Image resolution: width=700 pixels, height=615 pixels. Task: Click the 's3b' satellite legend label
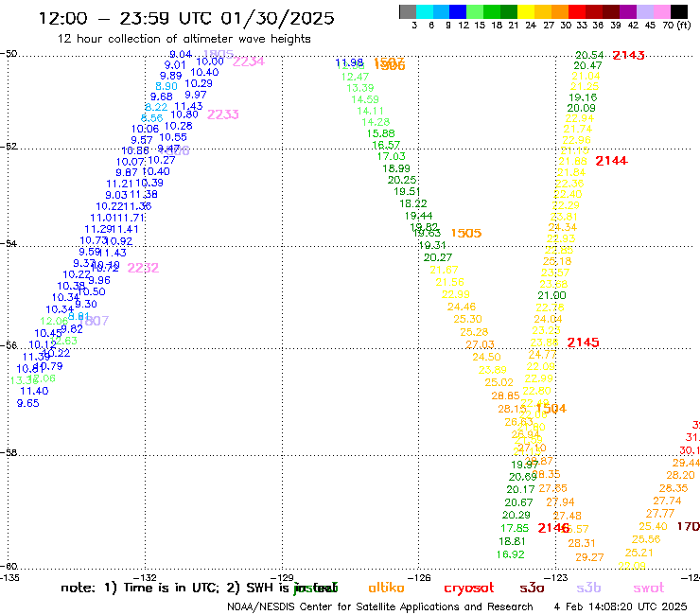tap(588, 588)
